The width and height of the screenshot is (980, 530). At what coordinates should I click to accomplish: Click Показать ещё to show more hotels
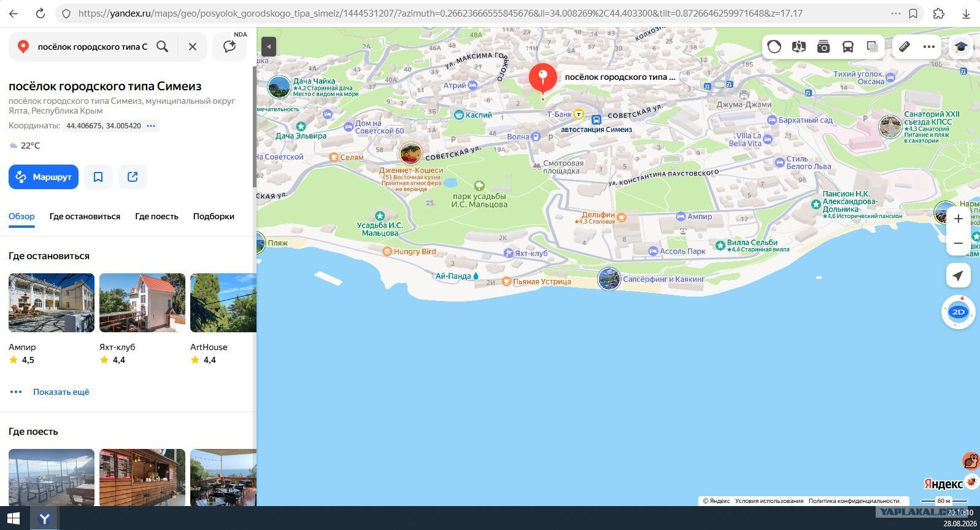(x=61, y=392)
